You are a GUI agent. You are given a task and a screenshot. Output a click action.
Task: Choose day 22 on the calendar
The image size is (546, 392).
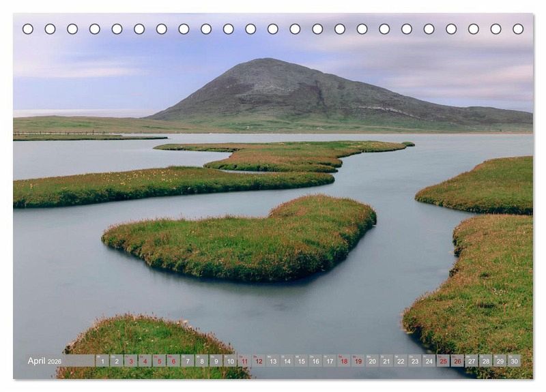[401, 361]
